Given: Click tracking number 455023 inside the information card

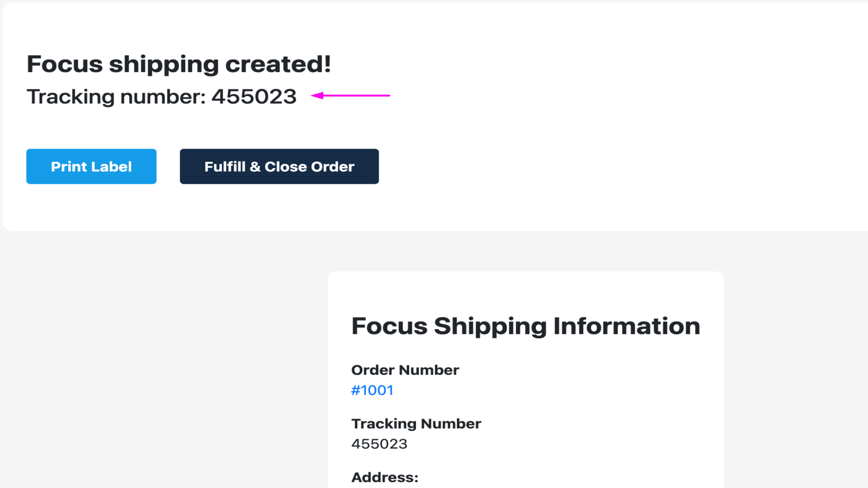Looking at the screenshot, I should (379, 444).
